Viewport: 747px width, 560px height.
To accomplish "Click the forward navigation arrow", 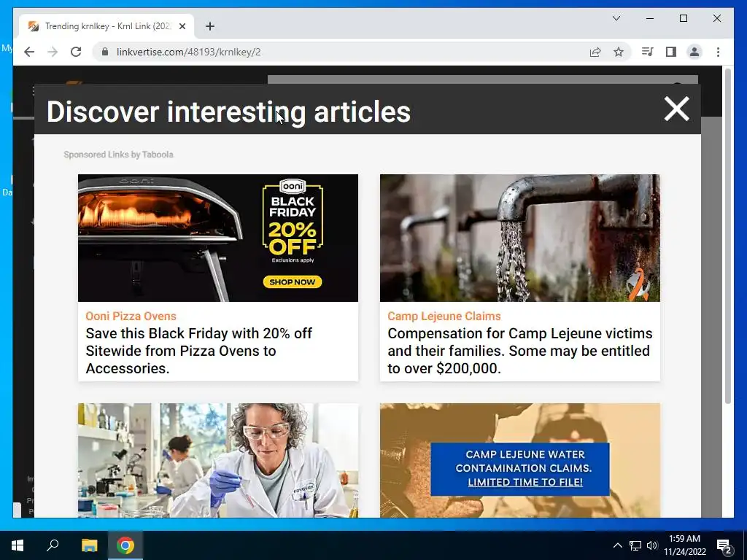I will click(53, 52).
